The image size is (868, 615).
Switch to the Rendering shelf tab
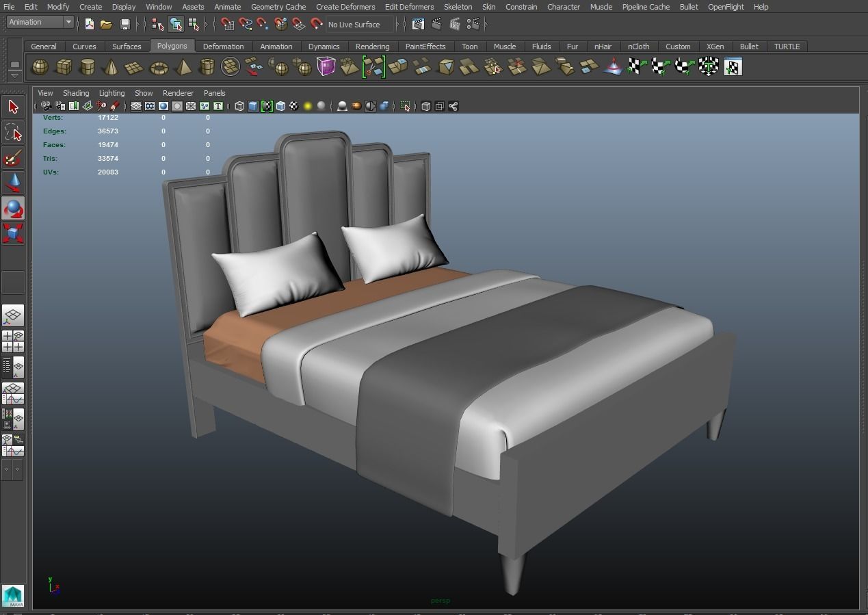click(x=372, y=47)
